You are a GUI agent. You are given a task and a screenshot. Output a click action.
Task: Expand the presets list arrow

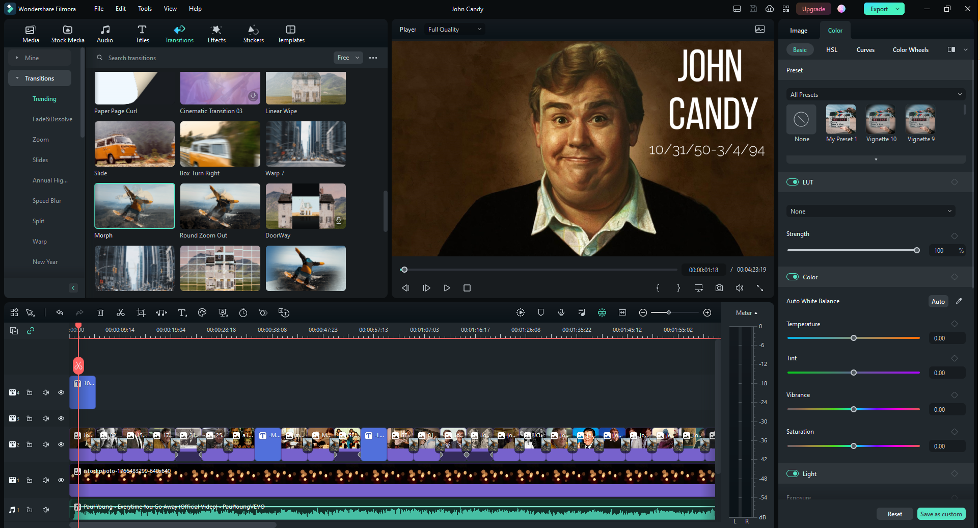[x=876, y=160]
